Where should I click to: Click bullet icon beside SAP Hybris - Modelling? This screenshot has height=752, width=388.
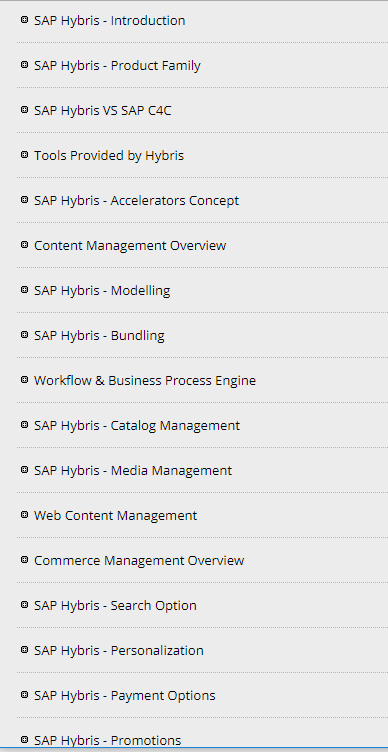coord(24,290)
